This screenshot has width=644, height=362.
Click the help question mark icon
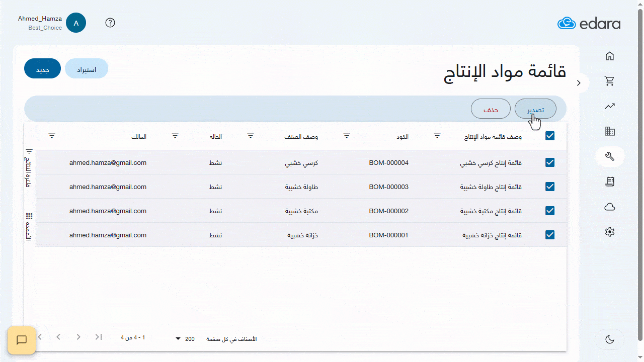110,23
